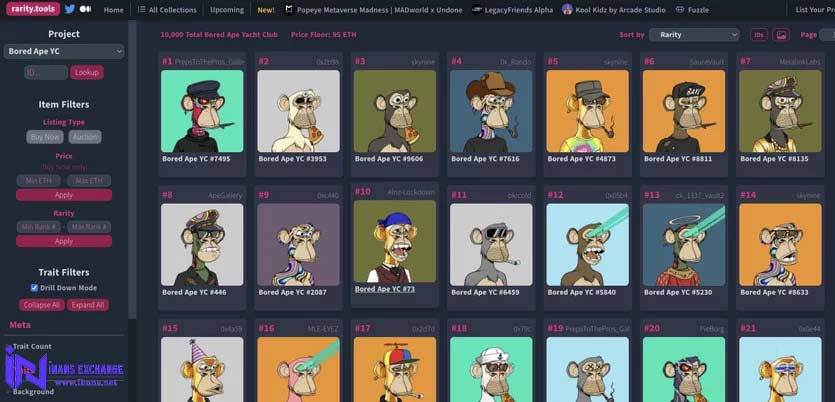Open the Medium blog icon
The image size is (835, 402).
(85, 9)
